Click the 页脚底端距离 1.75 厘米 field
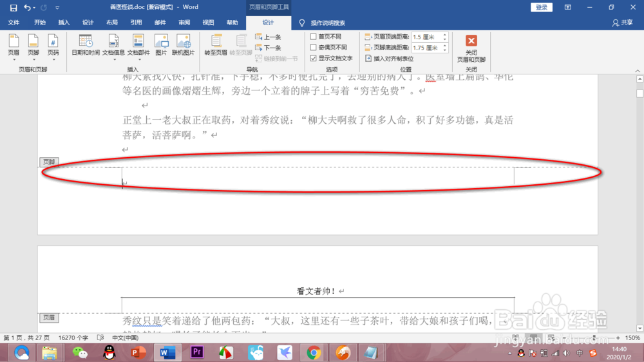 427,48
